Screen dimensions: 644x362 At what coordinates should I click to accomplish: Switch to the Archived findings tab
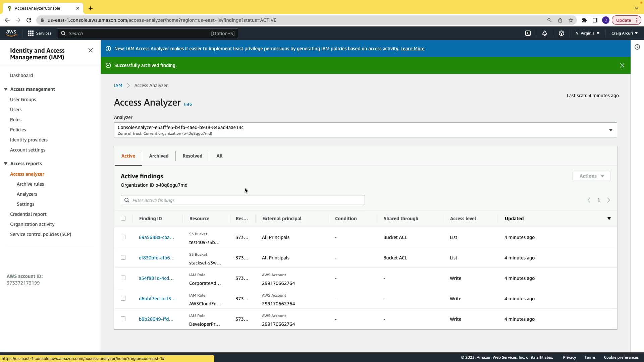click(159, 156)
